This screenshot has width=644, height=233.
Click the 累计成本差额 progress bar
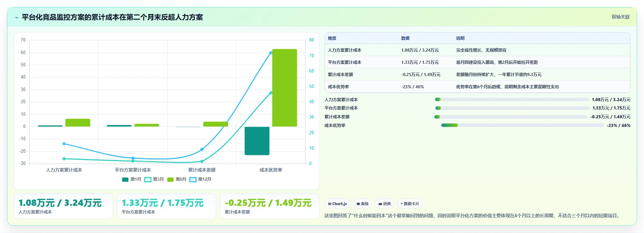click(x=511, y=117)
